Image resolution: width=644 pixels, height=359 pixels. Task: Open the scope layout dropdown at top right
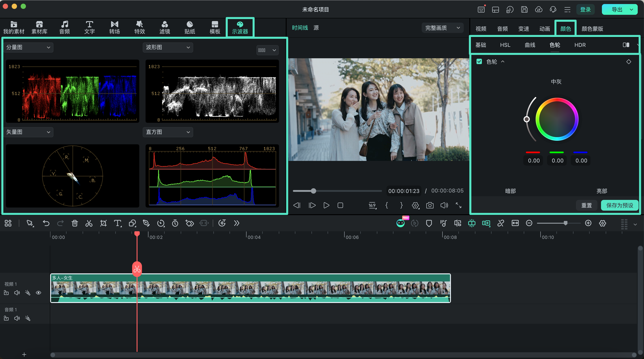pyautogui.click(x=267, y=50)
